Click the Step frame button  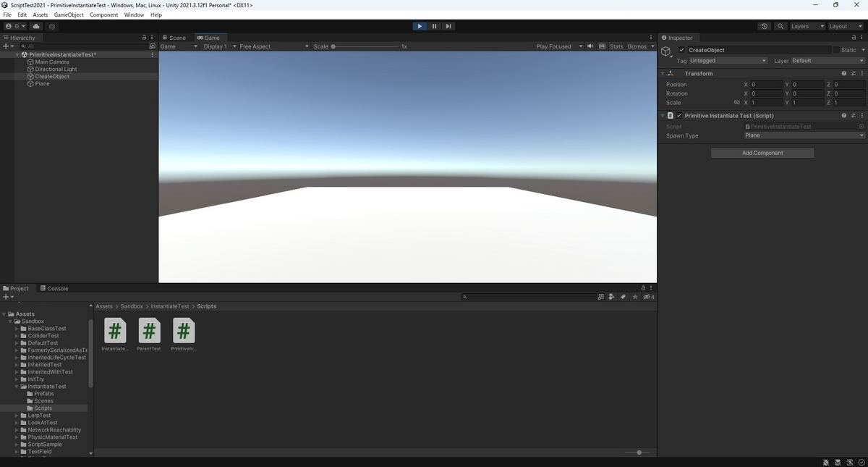pos(448,26)
